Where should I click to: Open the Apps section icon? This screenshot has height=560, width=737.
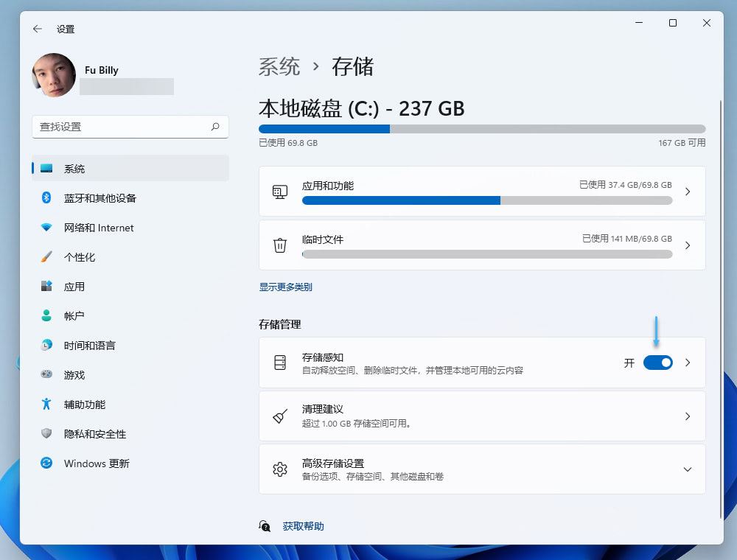[46, 287]
